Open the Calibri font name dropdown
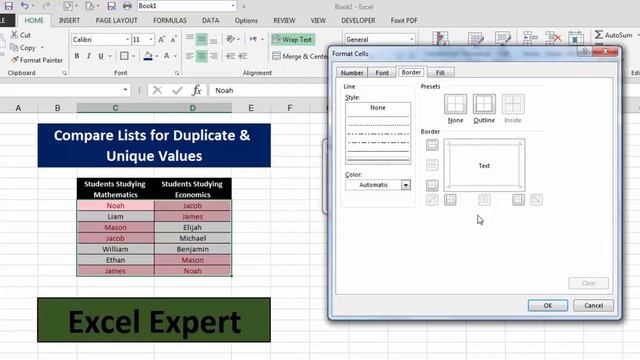The image size is (640, 360). tap(127, 40)
